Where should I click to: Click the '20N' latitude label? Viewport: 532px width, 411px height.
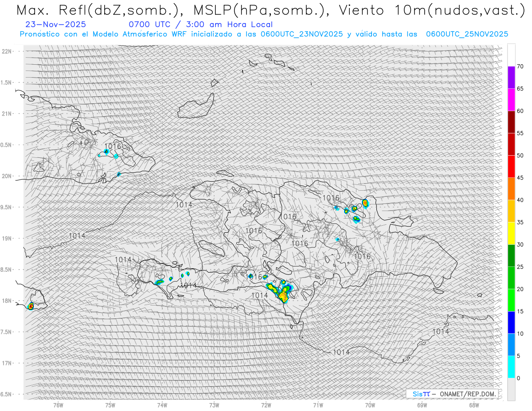(8, 176)
